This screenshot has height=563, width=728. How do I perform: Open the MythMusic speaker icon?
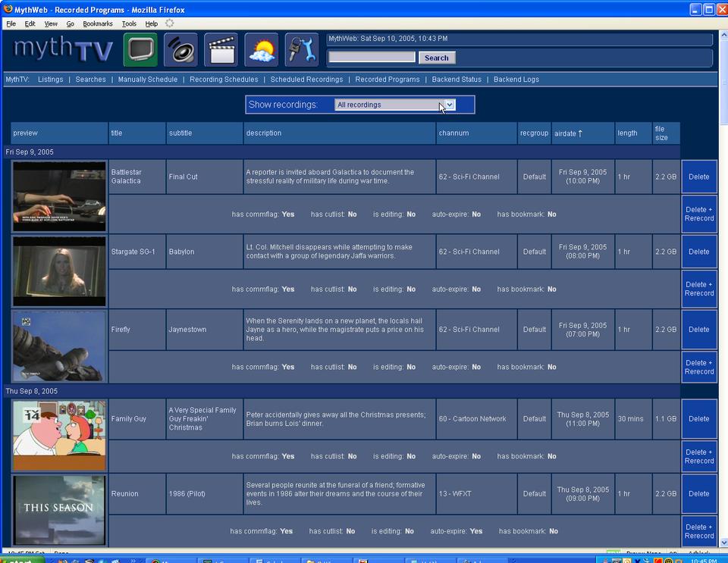(180, 50)
